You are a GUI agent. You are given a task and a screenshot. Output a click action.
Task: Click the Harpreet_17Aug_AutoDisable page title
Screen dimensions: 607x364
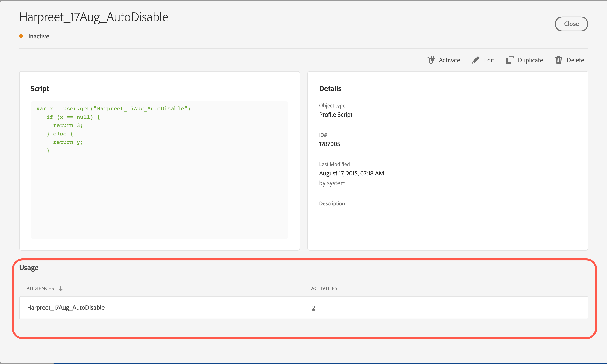(x=94, y=17)
